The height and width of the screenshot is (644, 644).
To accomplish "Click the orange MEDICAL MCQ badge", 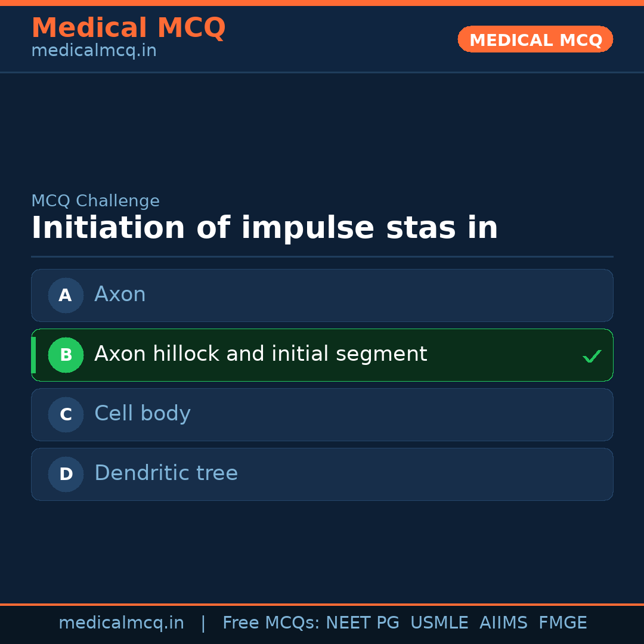I will click(x=535, y=39).
